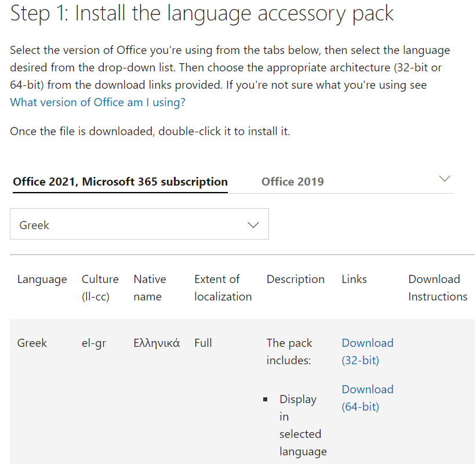Click the Native name column header
Viewport: 476px width, 464px height.
click(x=150, y=288)
